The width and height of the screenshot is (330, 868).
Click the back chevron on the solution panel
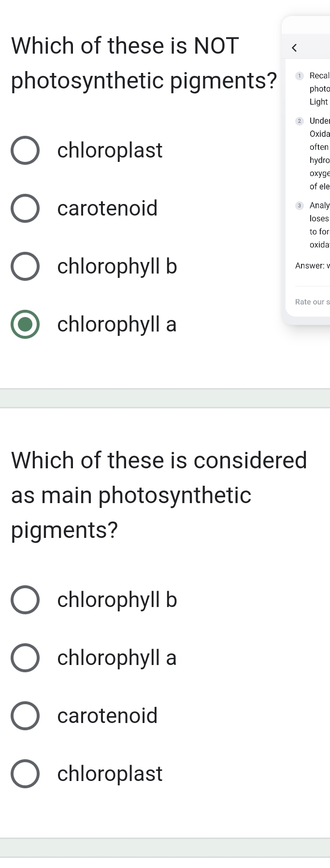click(x=295, y=47)
